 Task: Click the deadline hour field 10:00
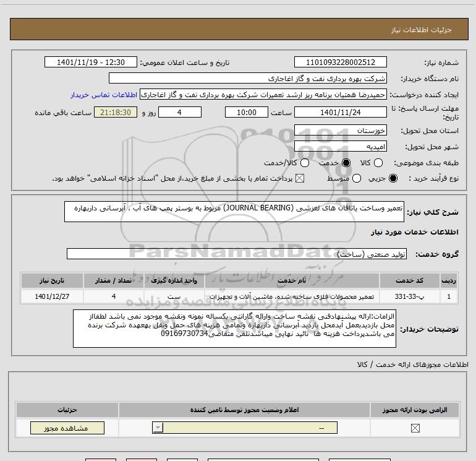[x=247, y=112]
